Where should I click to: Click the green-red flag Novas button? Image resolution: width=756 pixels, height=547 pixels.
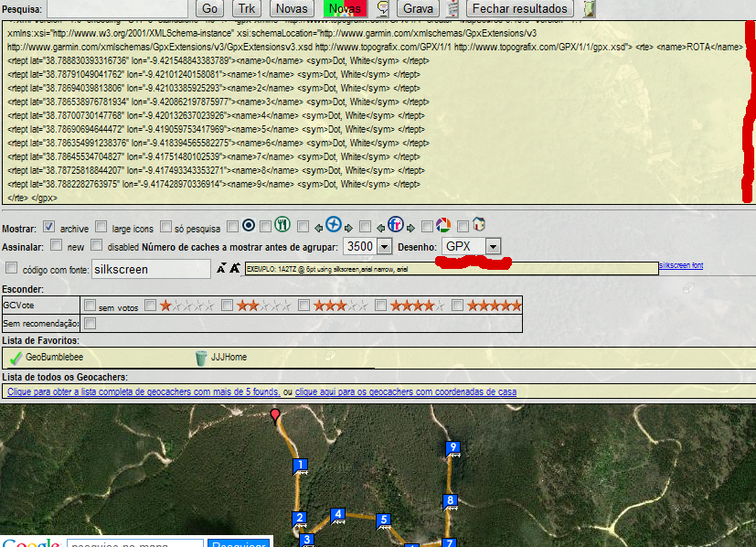tap(345, 8)
